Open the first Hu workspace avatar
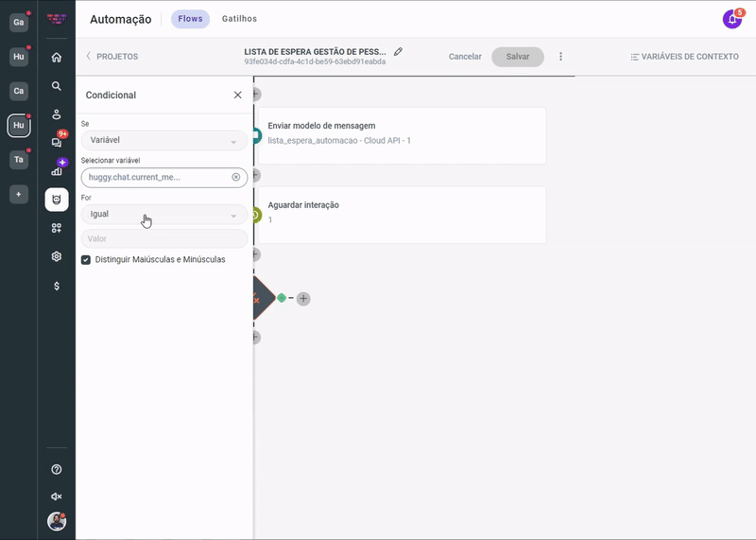 click(x=19, y=57)
